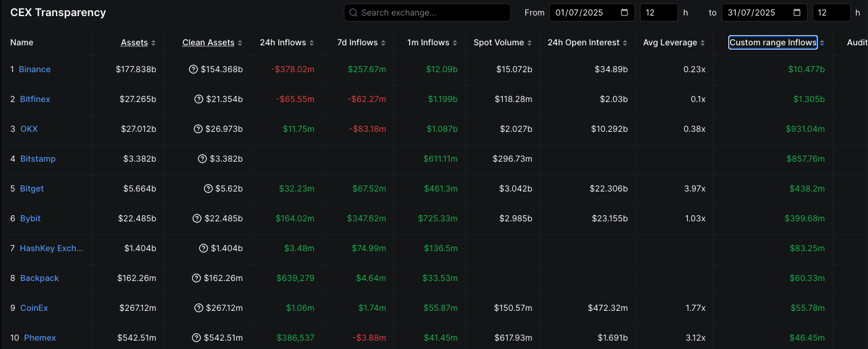The width and height of the screenshot is (868, 349).
Task: Sort table by Avg Leverage
Action: [x=675, y=43]
